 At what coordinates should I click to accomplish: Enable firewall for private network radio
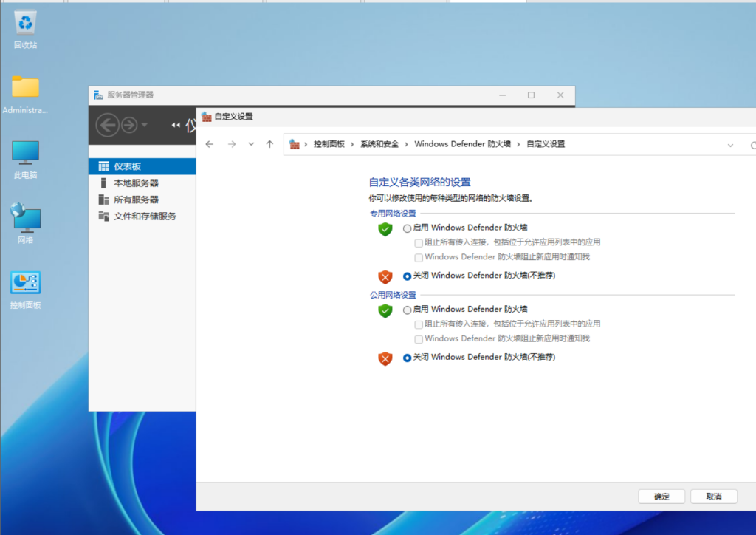(408, 228)
